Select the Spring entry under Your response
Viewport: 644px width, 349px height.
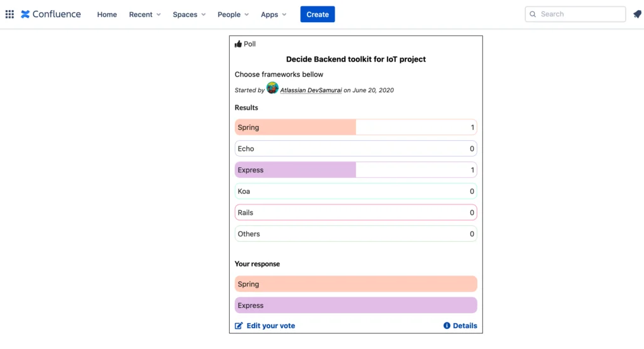(355, 284)
